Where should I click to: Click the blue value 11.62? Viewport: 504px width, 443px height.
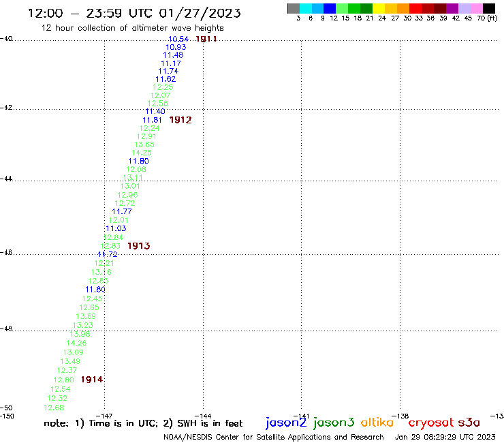pos(166,79)
